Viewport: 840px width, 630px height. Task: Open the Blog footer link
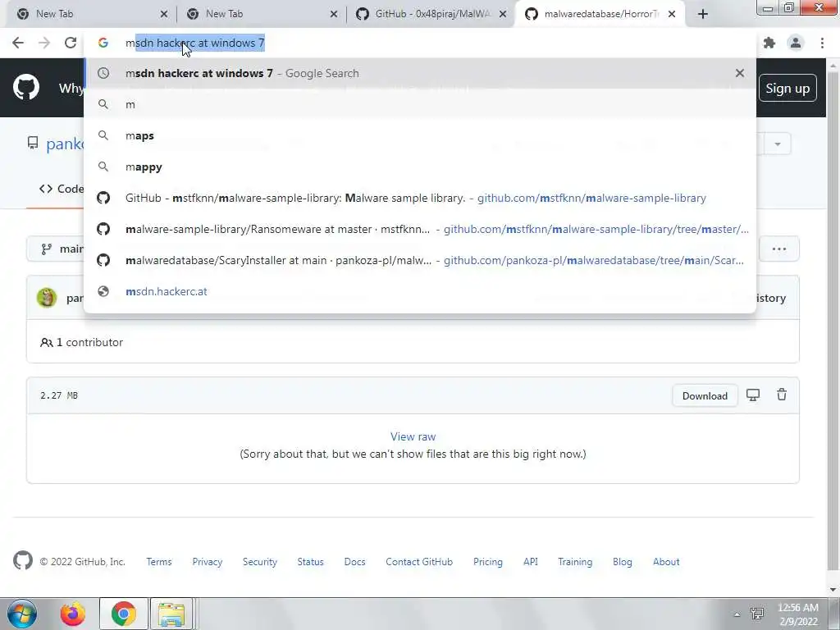(x=622, y=561)
